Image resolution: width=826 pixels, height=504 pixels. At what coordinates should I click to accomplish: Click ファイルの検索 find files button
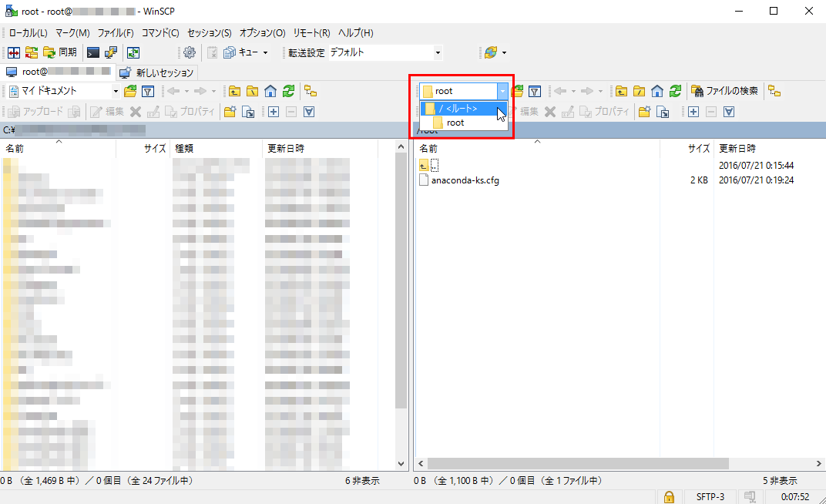point(725,91)
